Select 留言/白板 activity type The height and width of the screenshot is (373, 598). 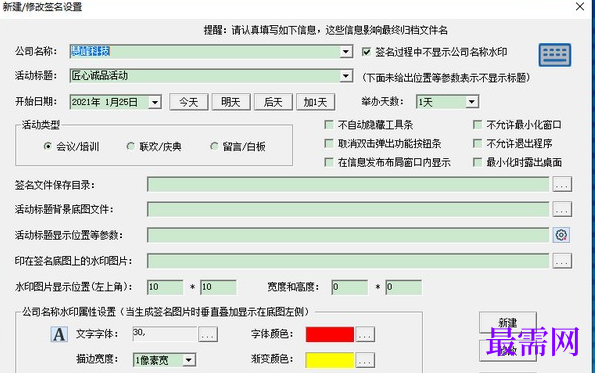(214, 146)
